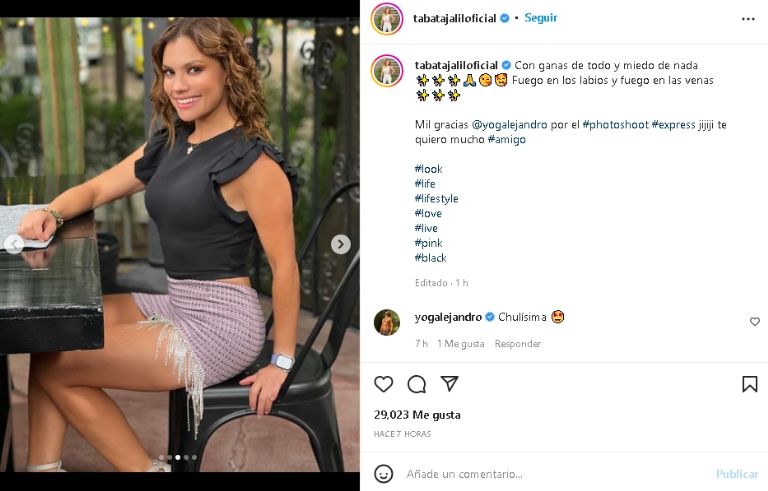View the 29,023 Me gusta likes list
Viewport: 768px width, 491px height.
417,415
